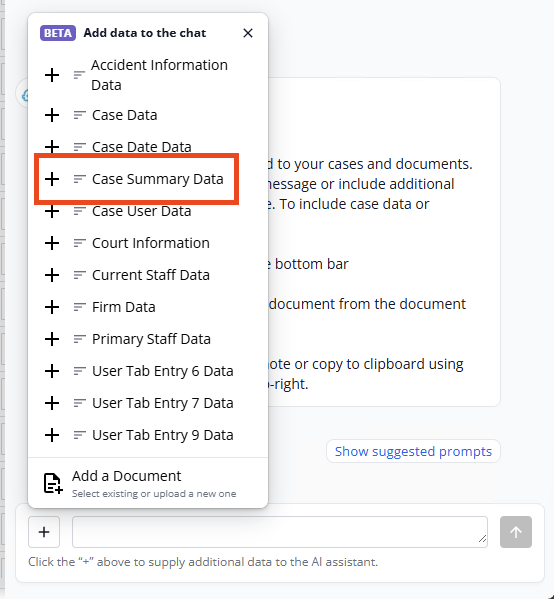Click the plus icon for Case Summary Data

(x=52, y=179)
